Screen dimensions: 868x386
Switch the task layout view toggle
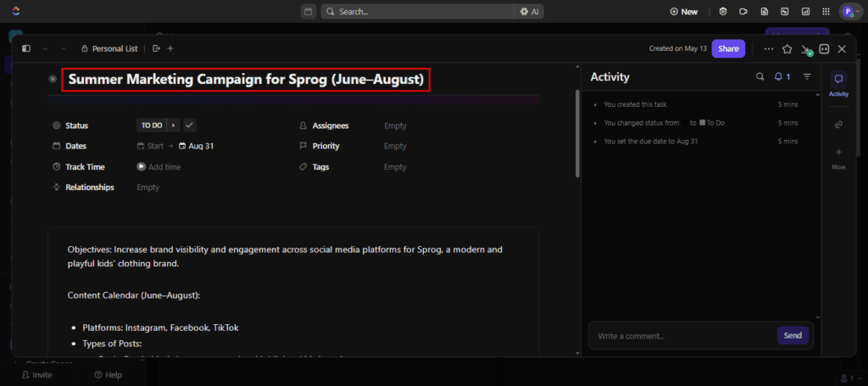click(824, 49)
